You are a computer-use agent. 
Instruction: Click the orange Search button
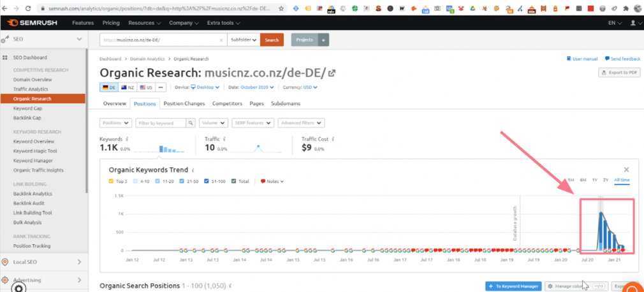click(272, 40)
